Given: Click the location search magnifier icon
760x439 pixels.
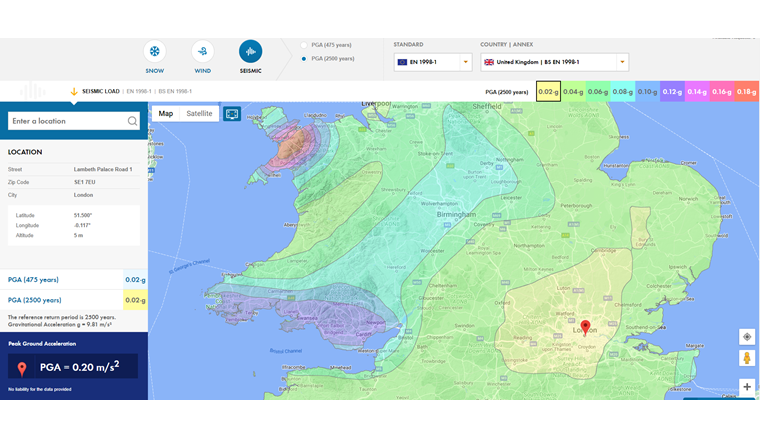Looking at the screenshot, I should (132, 121).
